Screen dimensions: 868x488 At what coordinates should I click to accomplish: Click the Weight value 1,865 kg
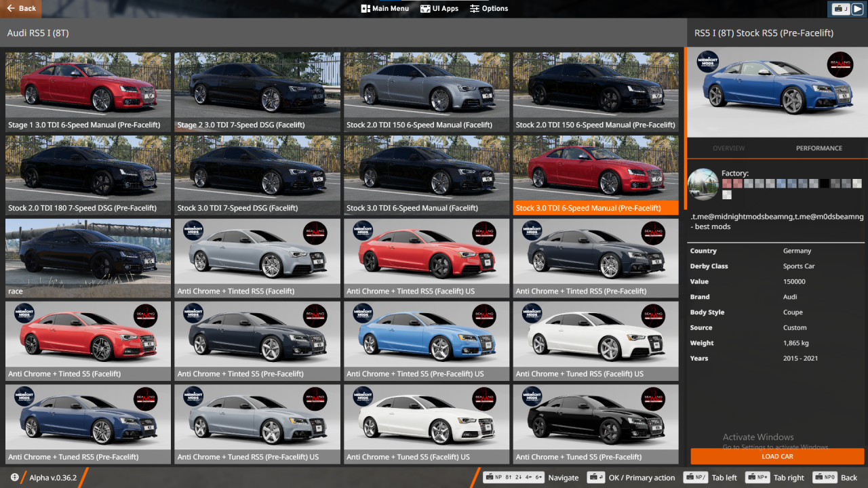pos(796,344)
